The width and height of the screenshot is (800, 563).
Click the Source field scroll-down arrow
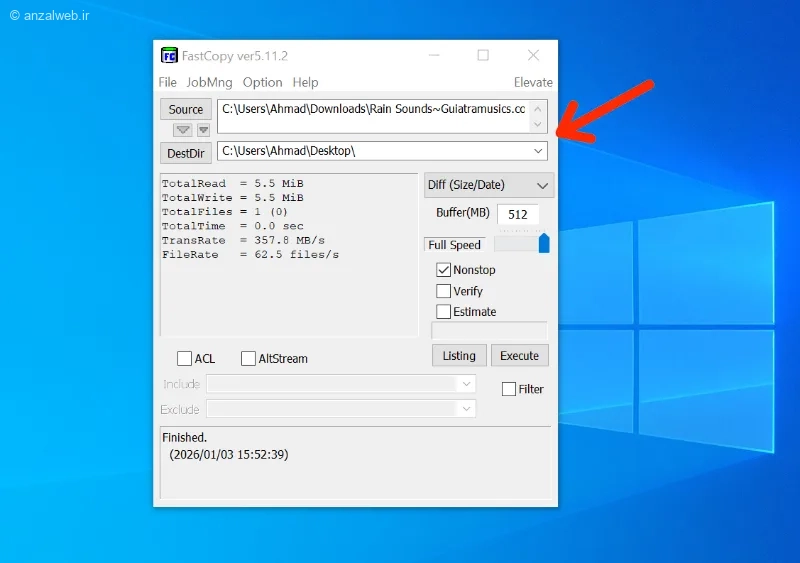(538, 124)
